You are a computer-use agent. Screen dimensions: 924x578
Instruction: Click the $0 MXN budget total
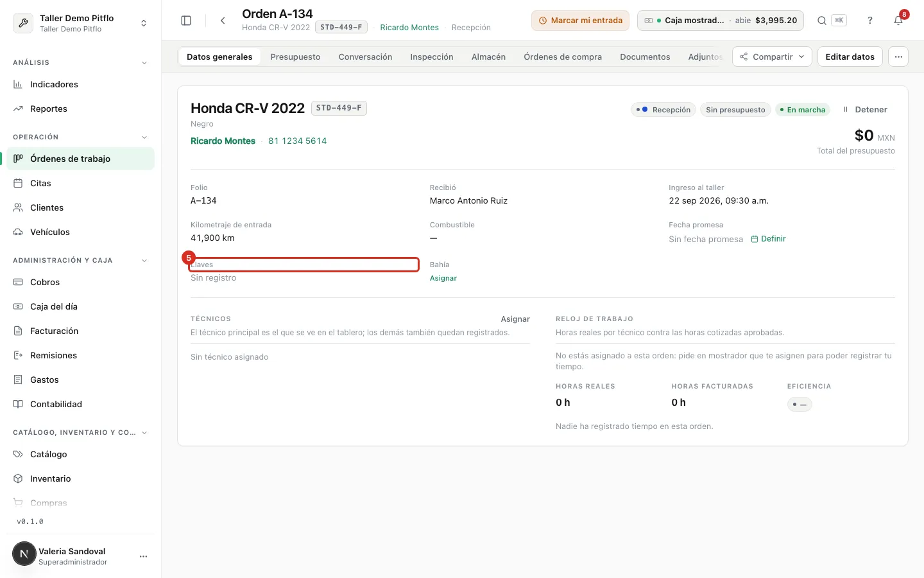[x=875, y=136]
